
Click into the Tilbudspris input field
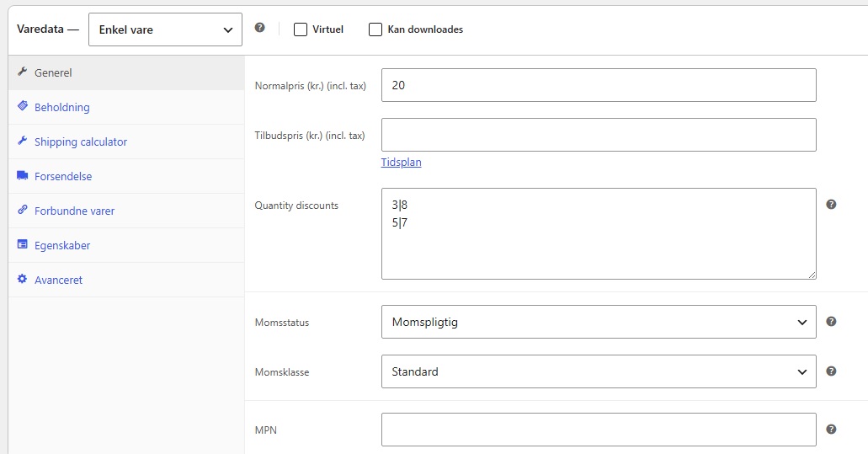[x=599, y=135]
